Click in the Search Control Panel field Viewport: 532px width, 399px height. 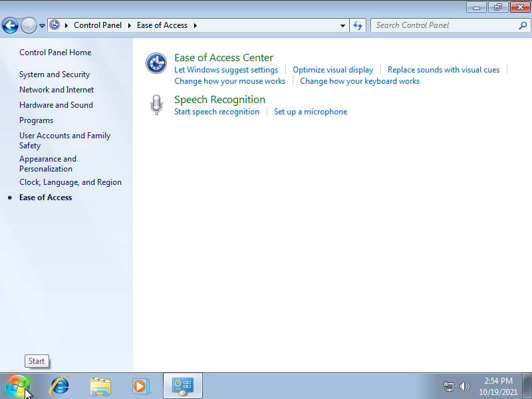click(444, 25)
